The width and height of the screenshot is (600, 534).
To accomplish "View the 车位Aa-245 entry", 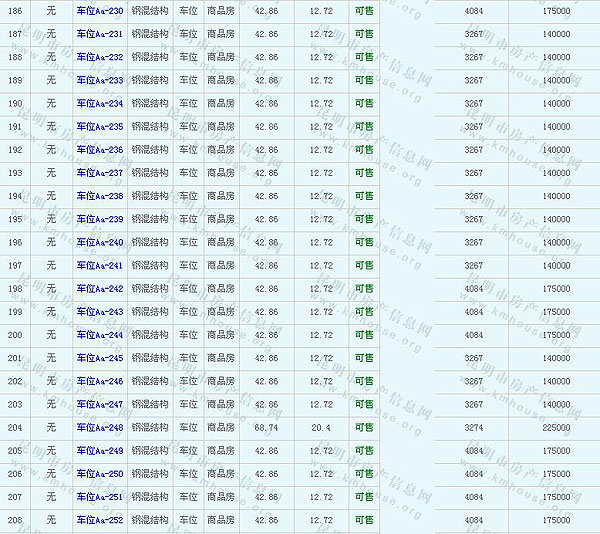I will point(100,358).
